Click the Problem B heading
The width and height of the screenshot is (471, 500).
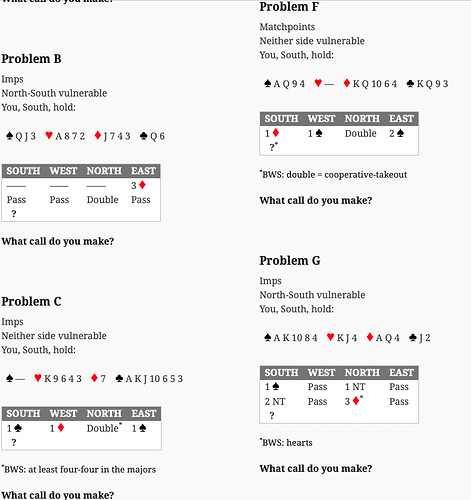pyautogui.click(x=31, y=59)
